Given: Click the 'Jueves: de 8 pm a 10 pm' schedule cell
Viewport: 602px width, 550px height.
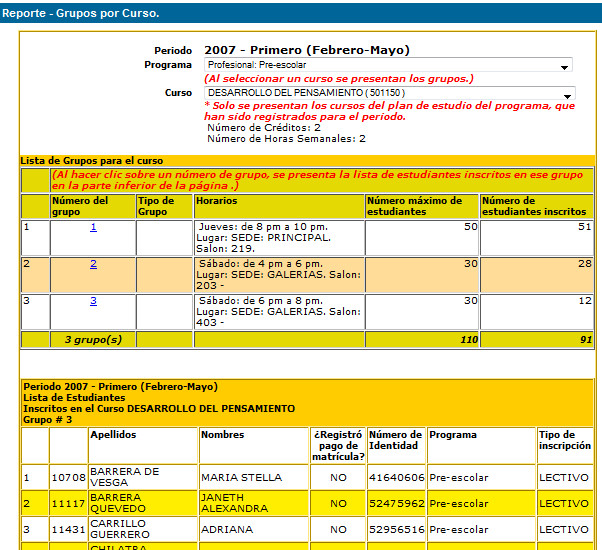Looking at the screenshot, I should [x=279, y=238].
